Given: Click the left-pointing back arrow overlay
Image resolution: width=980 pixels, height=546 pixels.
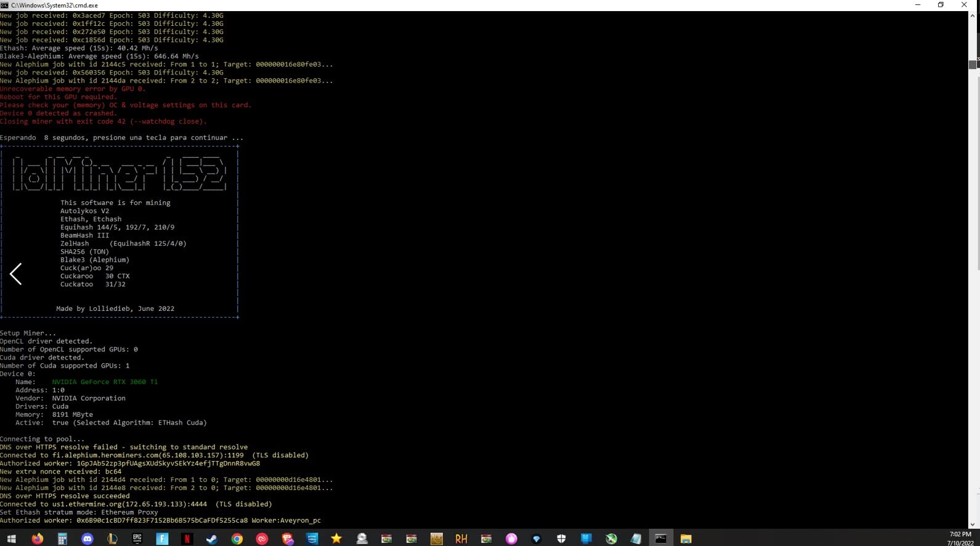Looking at the screenshot, I should click(x=16, y=274).
